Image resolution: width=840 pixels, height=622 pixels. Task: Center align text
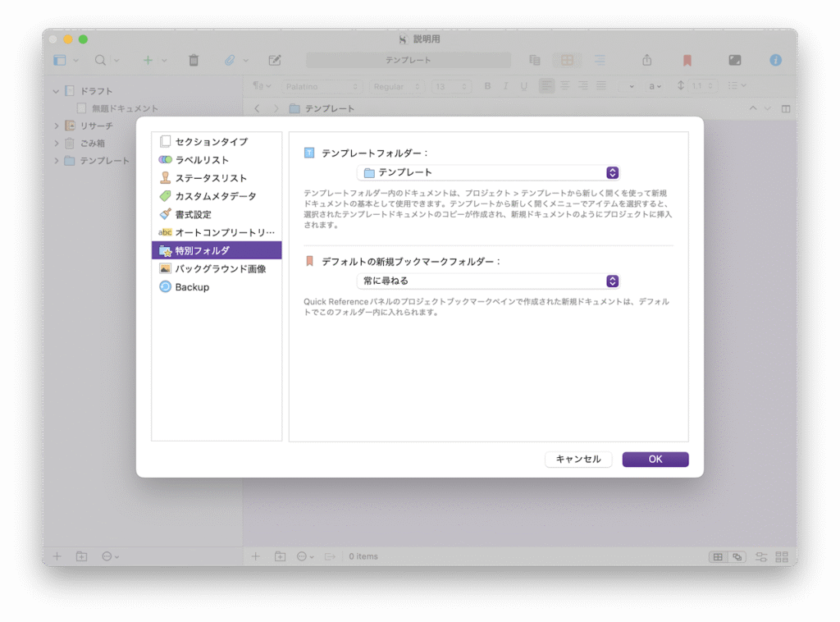[x=564, y=85]
